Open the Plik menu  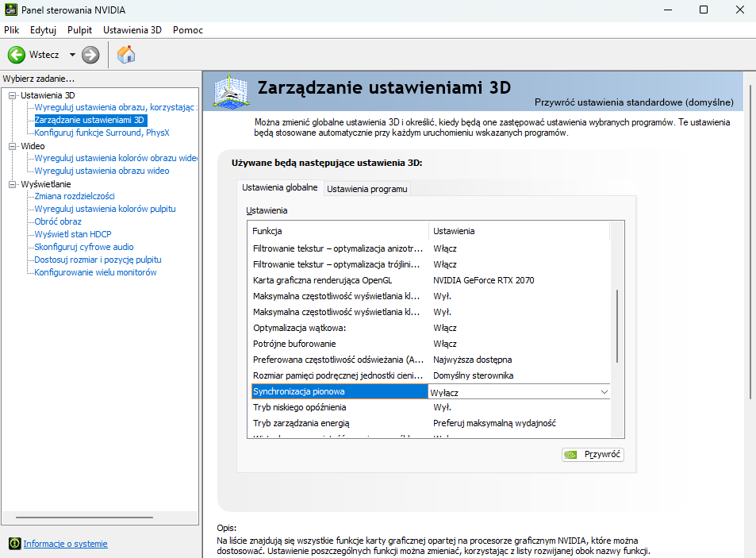(12, 30)
